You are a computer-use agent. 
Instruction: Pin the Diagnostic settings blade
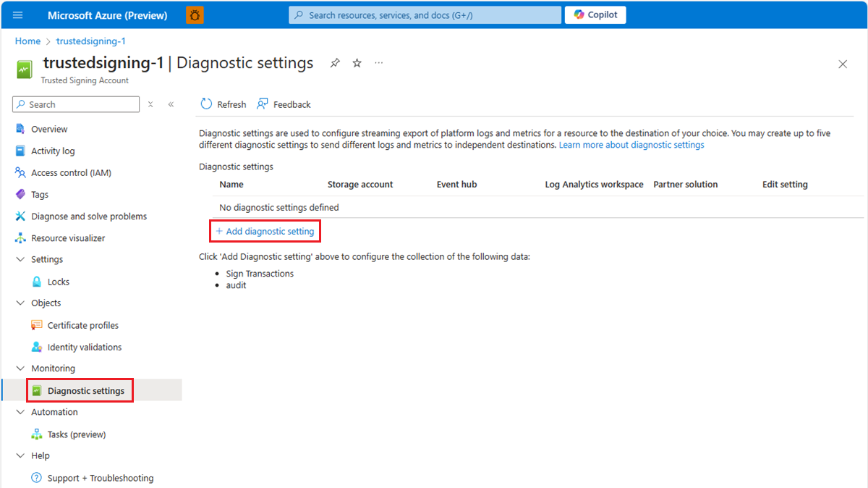click(334, 63)
